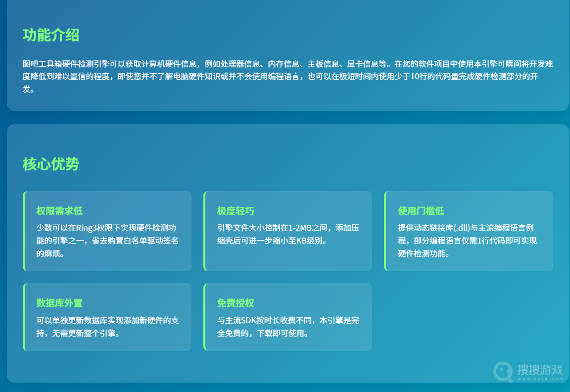Click the 使用门槛低 card title
This screenshot has width=570, height=392.
421,211
